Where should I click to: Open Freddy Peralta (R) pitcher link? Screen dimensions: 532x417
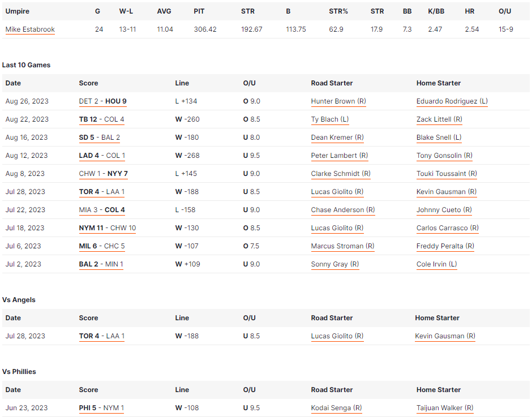[445, 246]
